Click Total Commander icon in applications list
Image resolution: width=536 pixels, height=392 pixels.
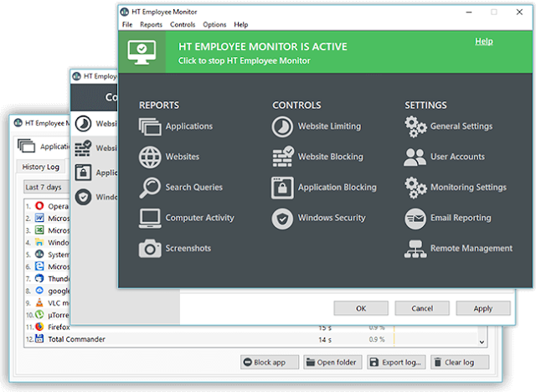pyautogui.click(x=39, y=338)
